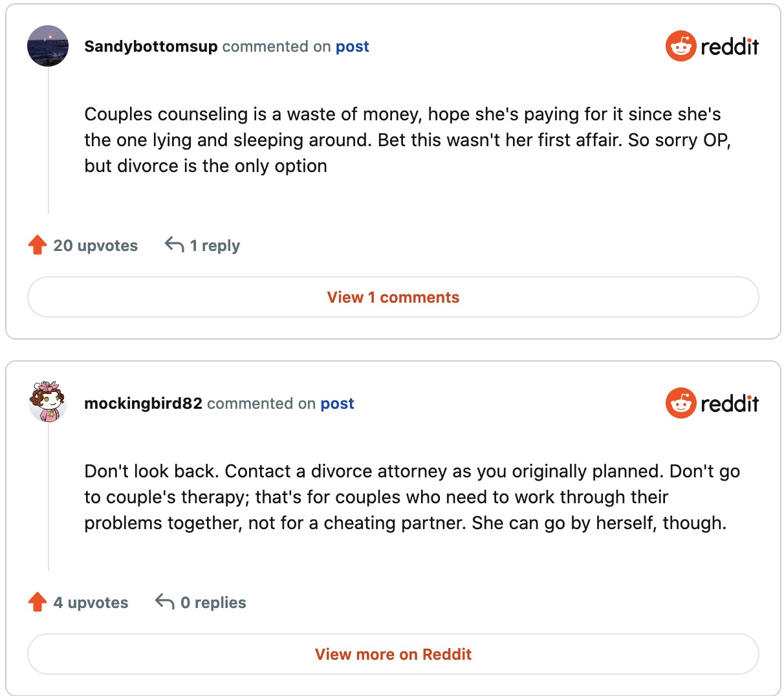Click the Reddit logo on the first comment
The width and height of the screenshot is (784, 696).
click(x=712, y=46)
